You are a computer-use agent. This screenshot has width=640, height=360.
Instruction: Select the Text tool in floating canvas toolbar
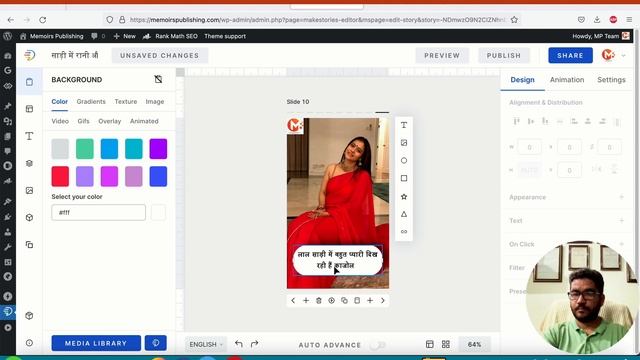(x=404, y=125)
